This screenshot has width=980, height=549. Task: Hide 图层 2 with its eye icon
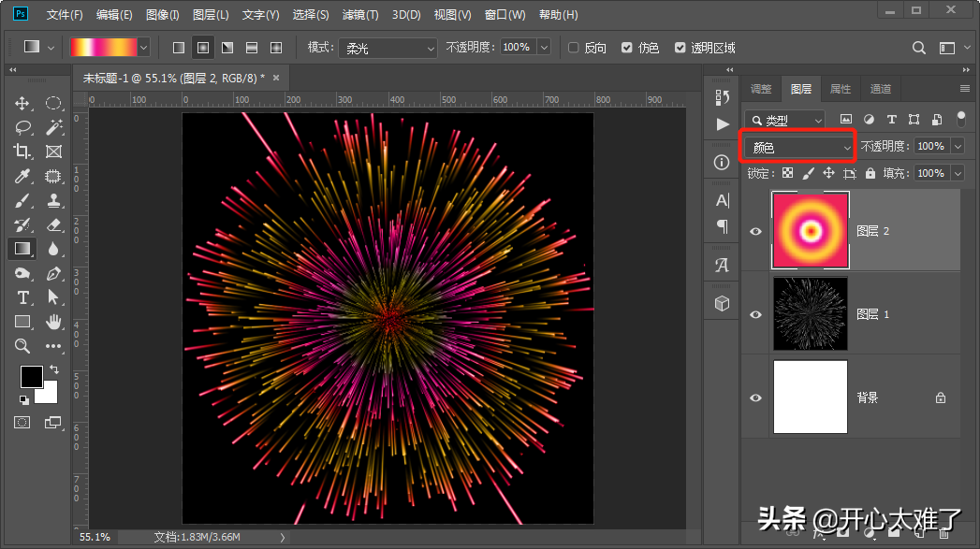pos(755,231)
